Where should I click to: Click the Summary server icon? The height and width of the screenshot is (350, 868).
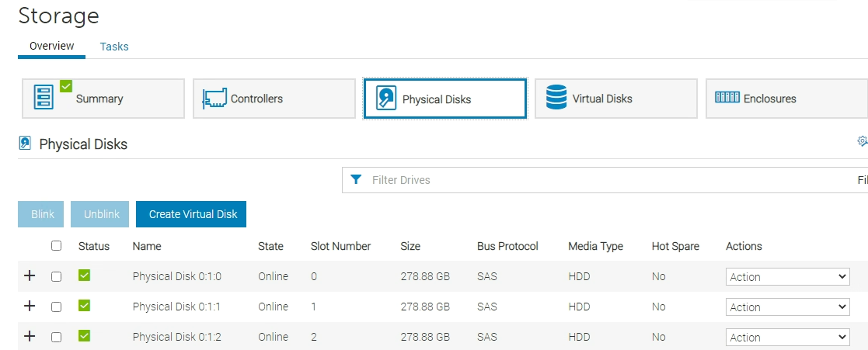44,98
